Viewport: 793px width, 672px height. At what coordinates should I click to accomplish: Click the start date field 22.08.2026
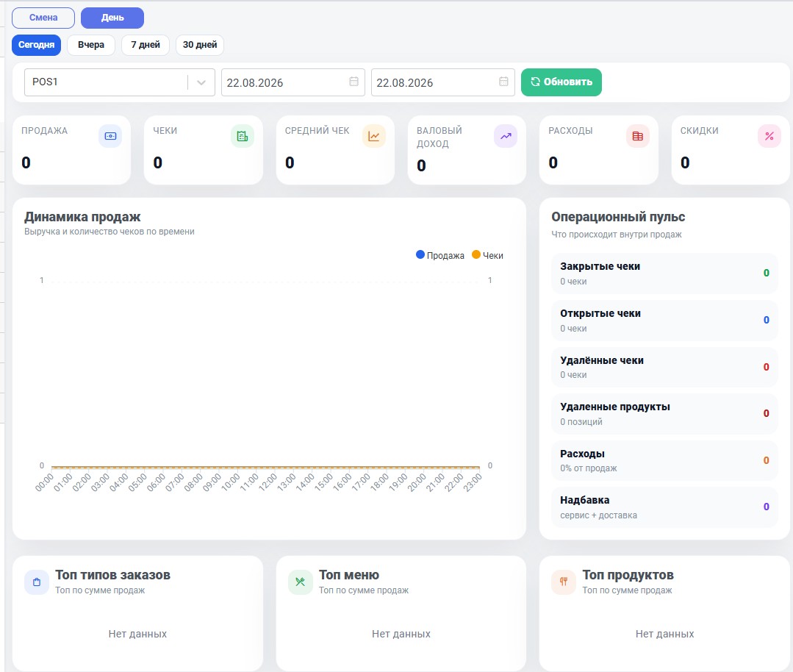(293, 82)
